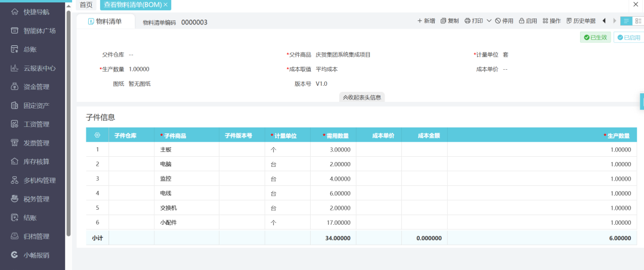Click the sidebar vertical scrollbar
Viewport: 644px width, 270px height.
(69, 123)
